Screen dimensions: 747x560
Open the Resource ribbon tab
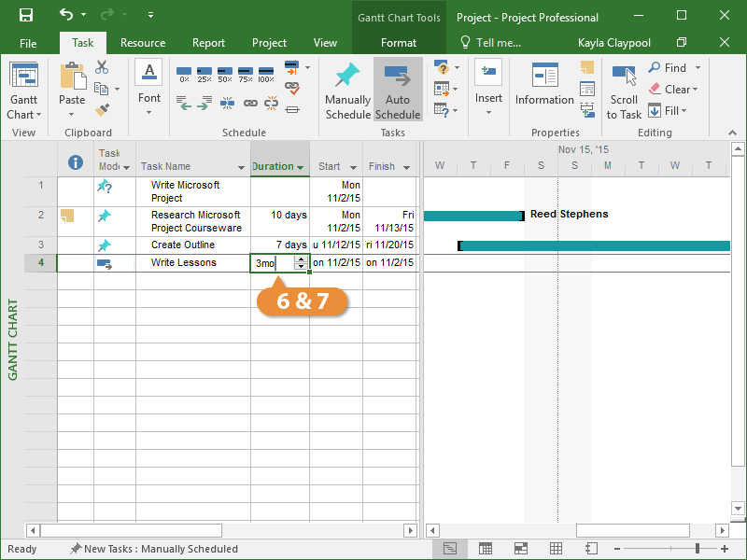coord(143,43)
